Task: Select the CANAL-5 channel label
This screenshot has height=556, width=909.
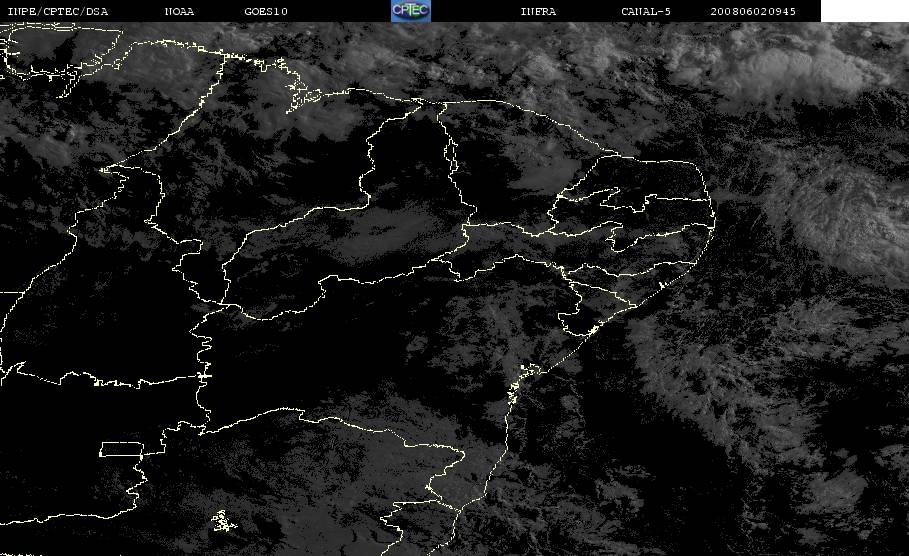Action: point(646,12)
